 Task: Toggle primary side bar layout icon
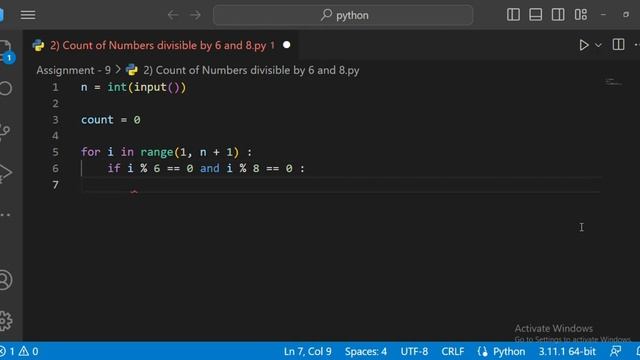513,15
